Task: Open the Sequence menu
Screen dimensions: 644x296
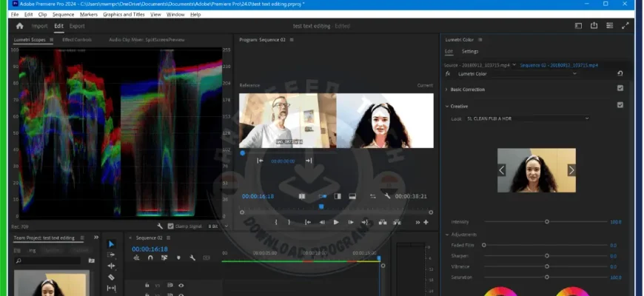Action: (x=63, y=14)
